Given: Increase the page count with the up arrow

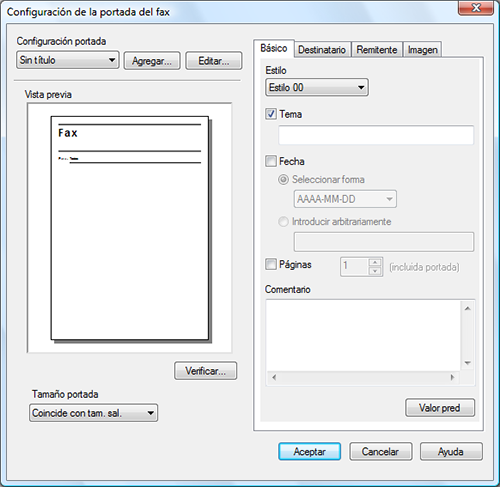Looking at the screenshot, I should (375, 262).
